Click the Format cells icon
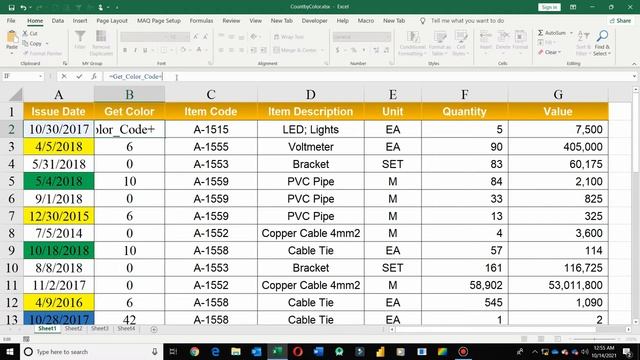 520,40
